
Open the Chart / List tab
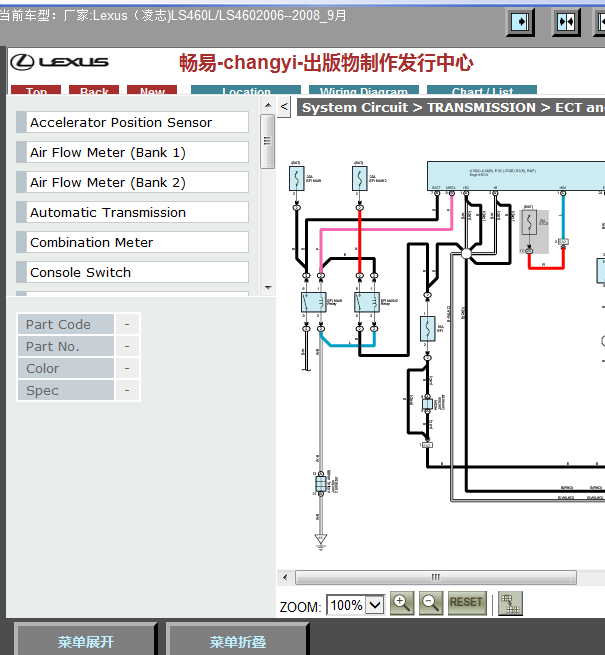point(482,90)
